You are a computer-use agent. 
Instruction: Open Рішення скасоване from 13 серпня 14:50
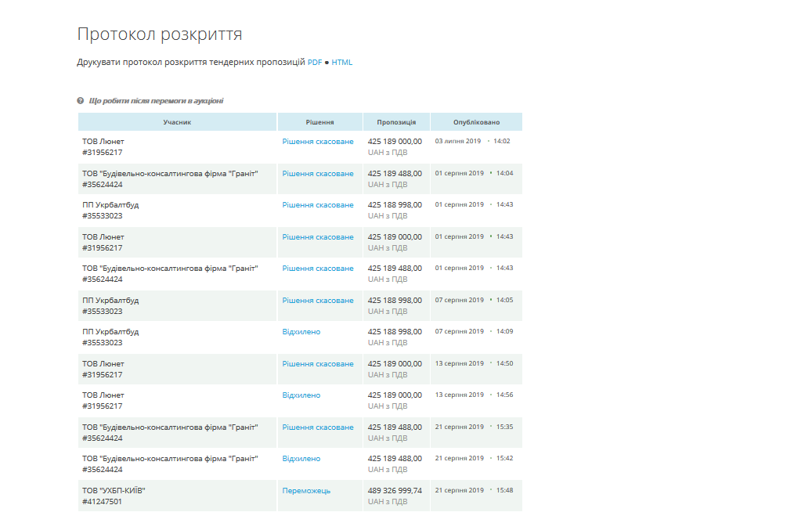click(318, 363)
